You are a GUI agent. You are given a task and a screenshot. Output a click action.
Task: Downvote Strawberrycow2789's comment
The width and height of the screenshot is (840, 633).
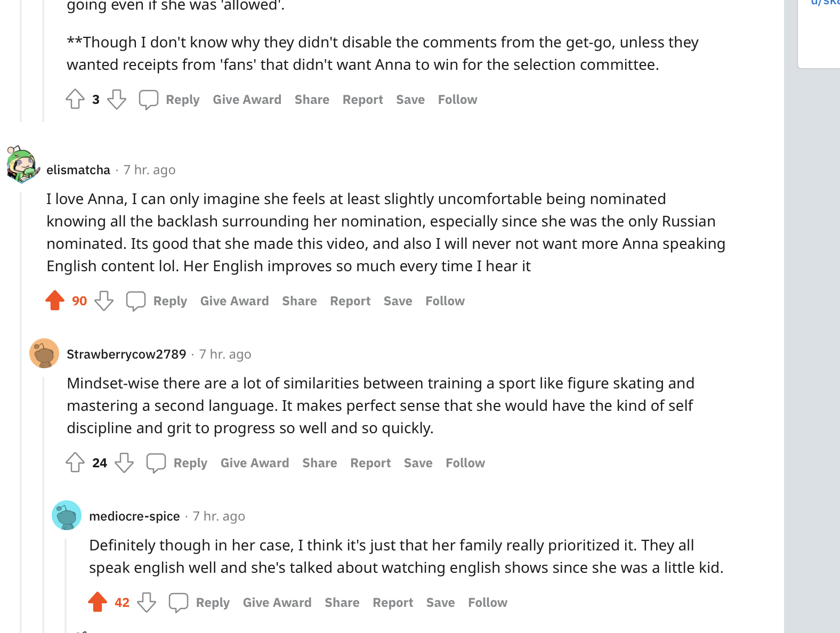124,462
